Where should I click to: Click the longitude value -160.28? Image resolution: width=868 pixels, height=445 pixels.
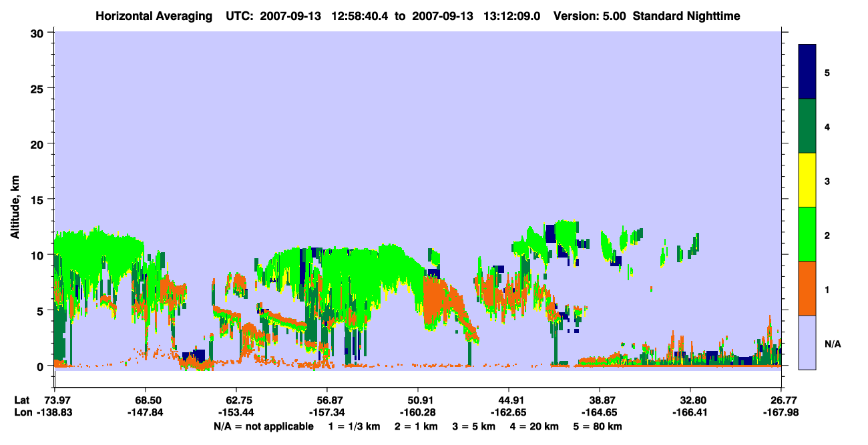(x=417, y=413)
